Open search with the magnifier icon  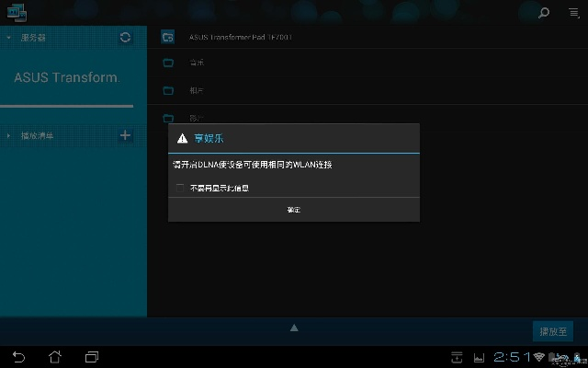tap(544, 12)
